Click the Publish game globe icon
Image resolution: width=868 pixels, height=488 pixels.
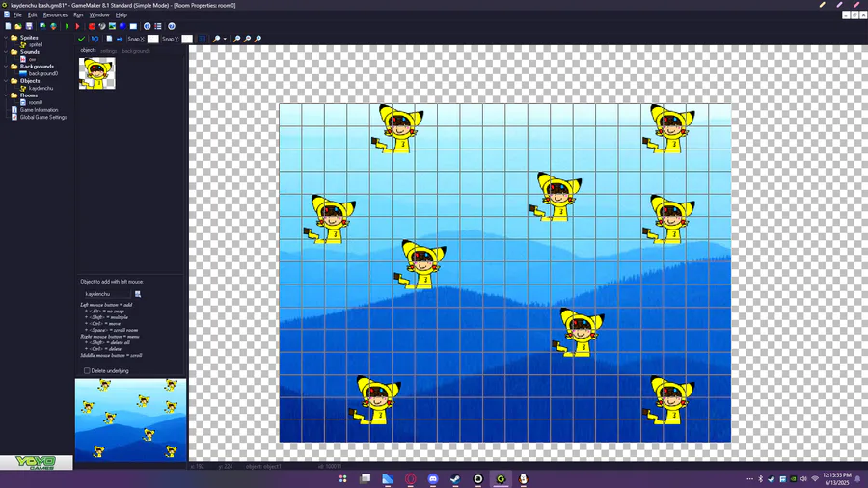[53, 26]
